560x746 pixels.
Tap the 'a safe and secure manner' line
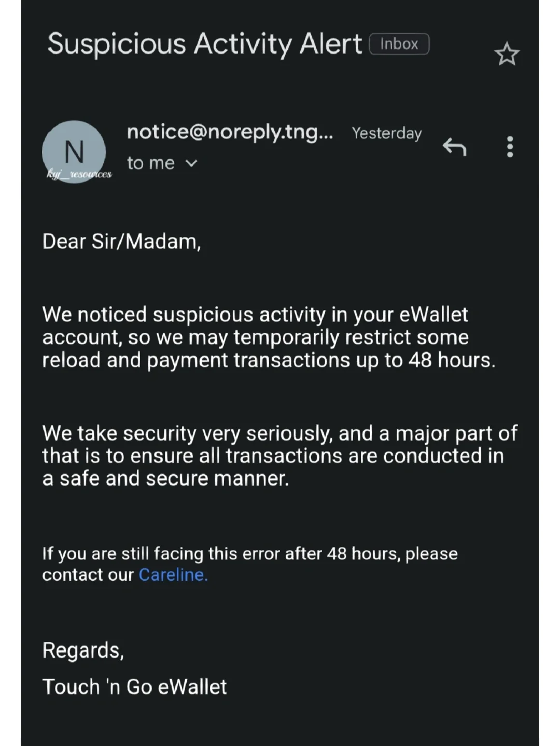[165, 478]
